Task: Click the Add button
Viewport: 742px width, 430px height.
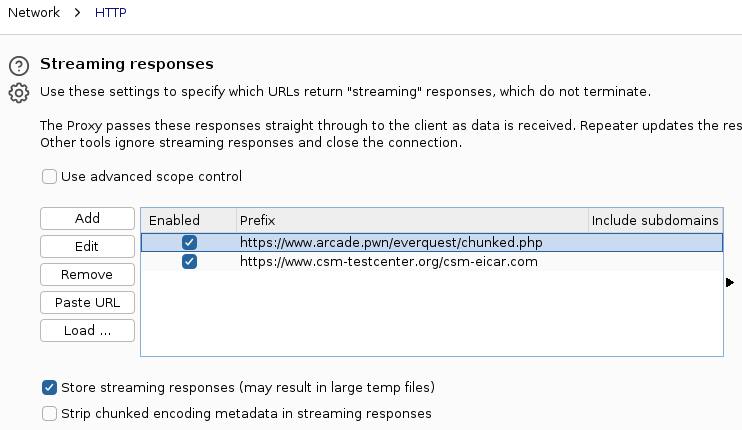Action: 88,219
